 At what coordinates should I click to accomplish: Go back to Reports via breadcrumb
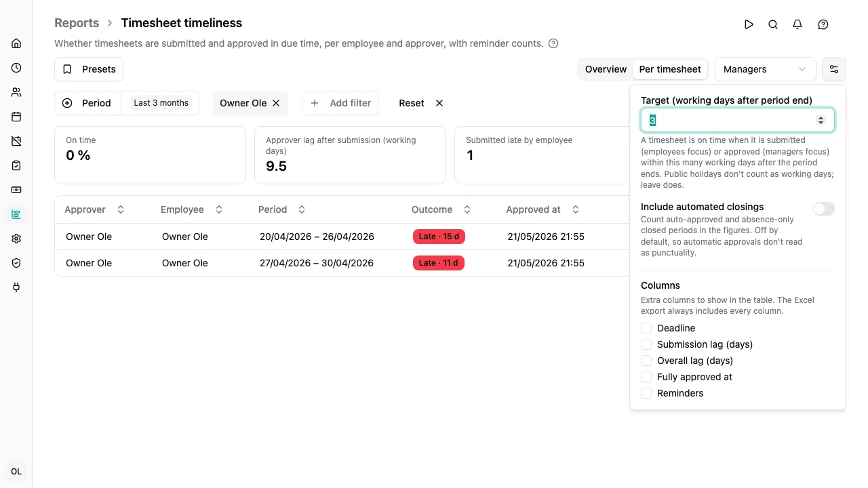pyautogui.click(x=77, y=23)
